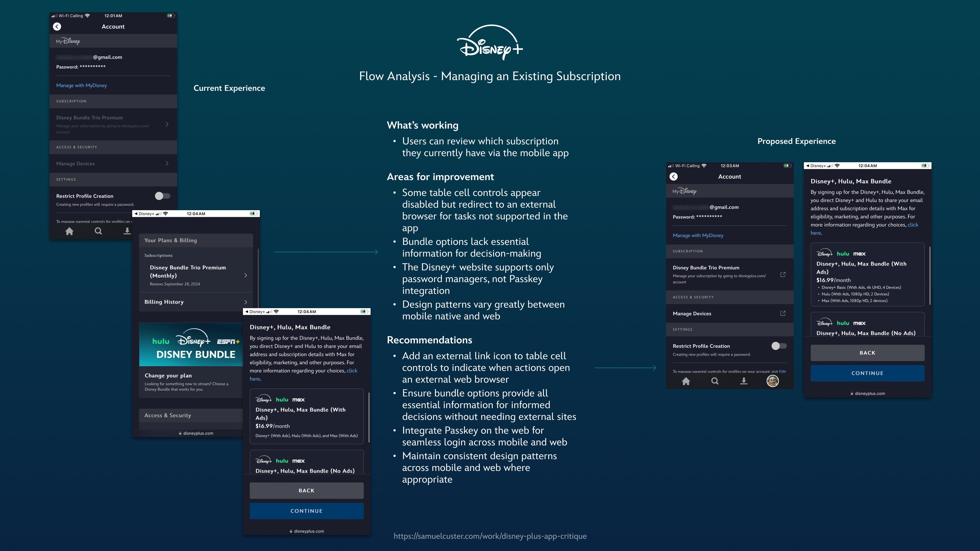Expand Manage Devices chevron in current screen
Screen dimensions: 980x551
(167, 164)
